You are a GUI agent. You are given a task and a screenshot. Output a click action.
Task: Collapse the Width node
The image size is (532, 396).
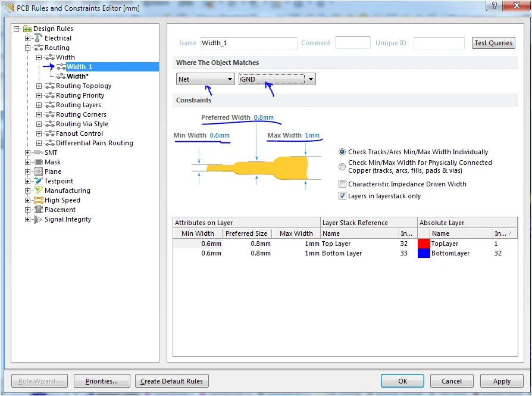pos(39,57)
